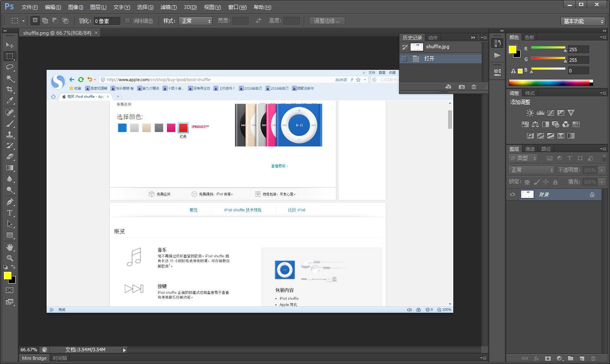610x364 pixels.
Task: Open the layer blend mode dropdown
Action: (x=531, y=170)
